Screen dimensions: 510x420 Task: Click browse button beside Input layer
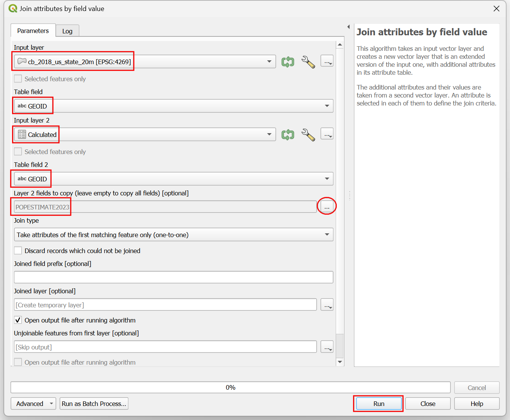pyautogui.click(x=327, y=61)
